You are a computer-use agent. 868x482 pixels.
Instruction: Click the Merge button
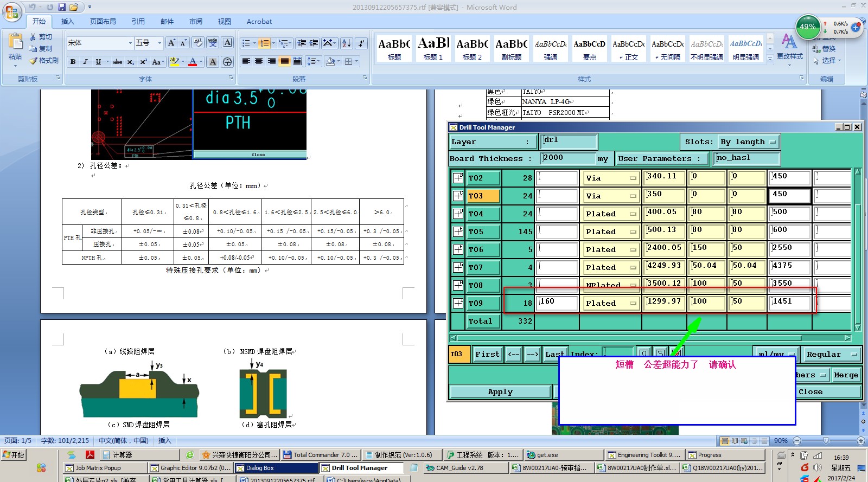point(846,375)
